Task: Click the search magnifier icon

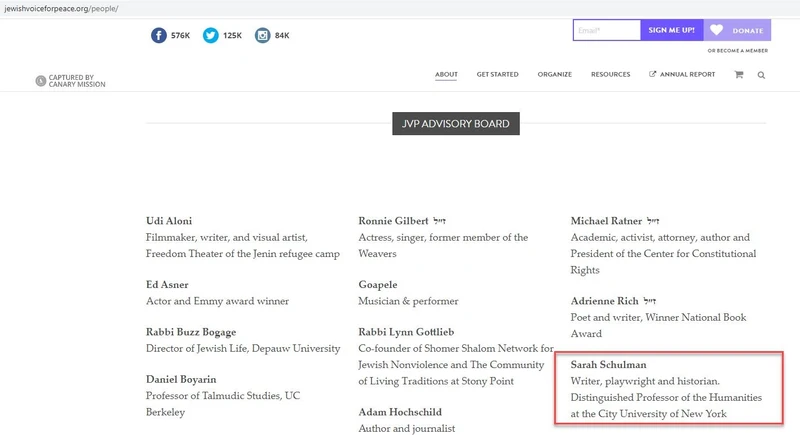Action: (x=761, y=75)
